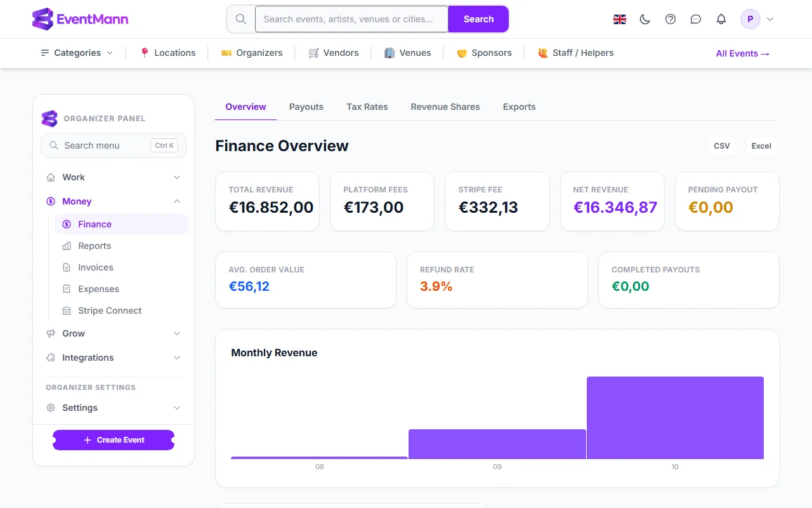Click the purple Search button

tap(478, 19)
